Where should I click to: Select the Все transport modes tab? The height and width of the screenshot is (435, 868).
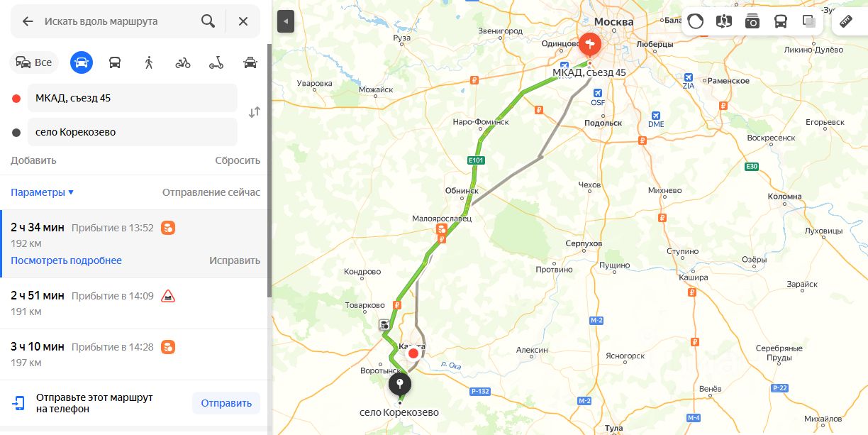pos(34,62)
